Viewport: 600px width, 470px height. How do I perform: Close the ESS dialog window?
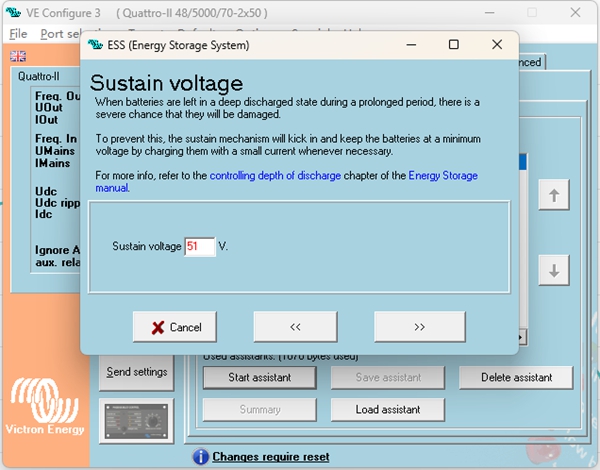point(497,45)
